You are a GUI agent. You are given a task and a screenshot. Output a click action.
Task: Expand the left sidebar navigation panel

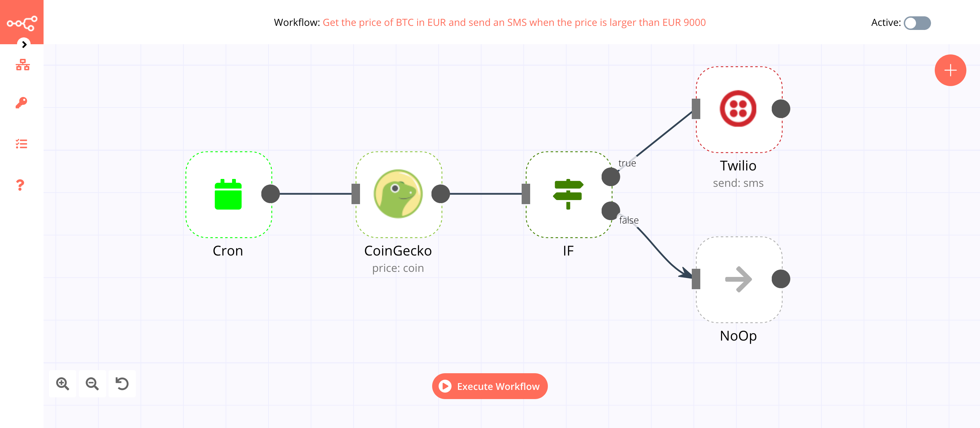point(23,44)
